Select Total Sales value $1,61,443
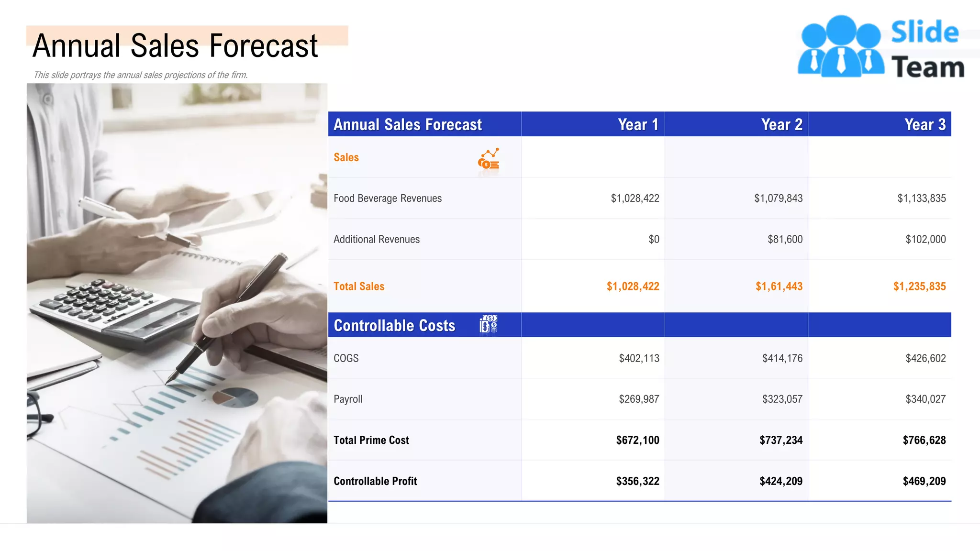This screenshot has height=551, width=980. [x=779, y=287]
